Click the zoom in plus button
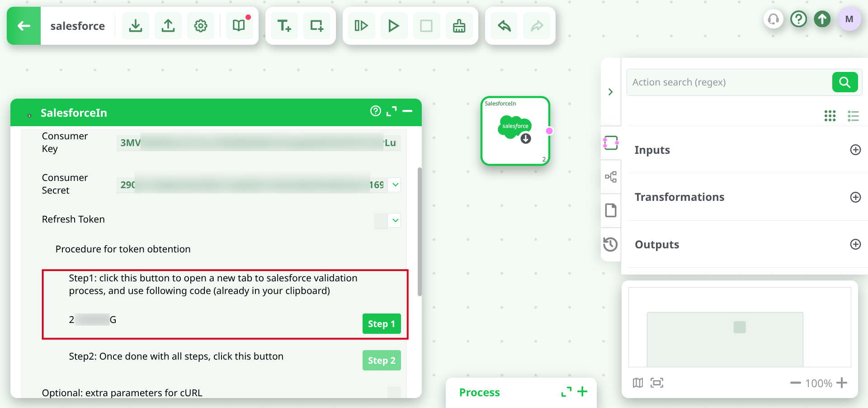The height and width of the screenshot is (408, 868). (842, 383)
